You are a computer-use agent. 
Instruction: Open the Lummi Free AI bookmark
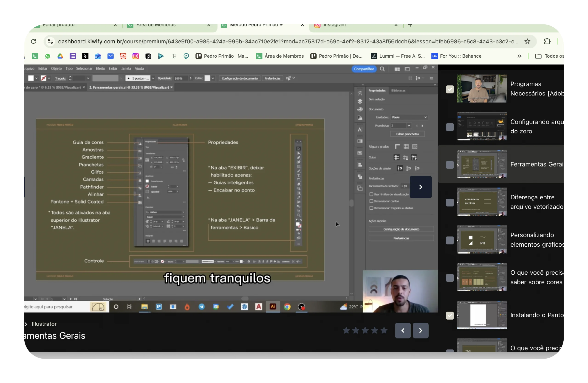398,56
